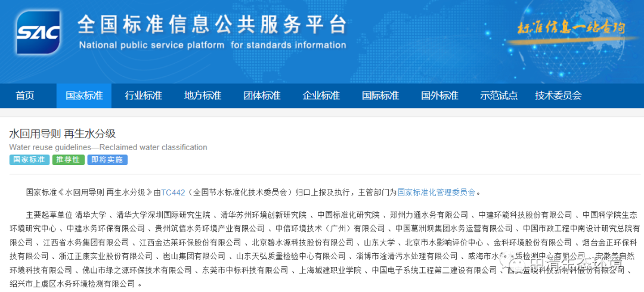
Task: Click the text 山东大学
Action: [379, 243]
